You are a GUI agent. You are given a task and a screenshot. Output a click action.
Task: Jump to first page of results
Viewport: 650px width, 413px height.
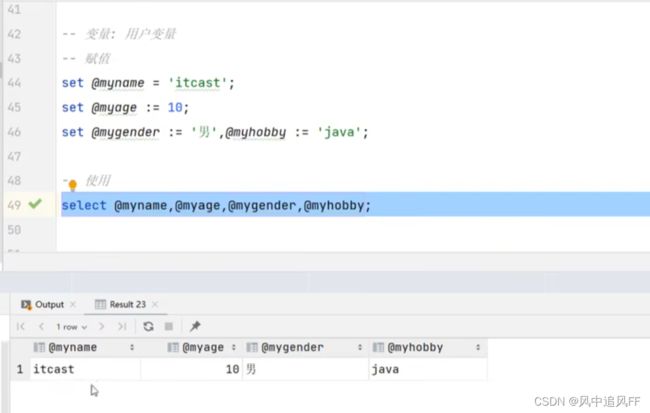pos(21,327)
